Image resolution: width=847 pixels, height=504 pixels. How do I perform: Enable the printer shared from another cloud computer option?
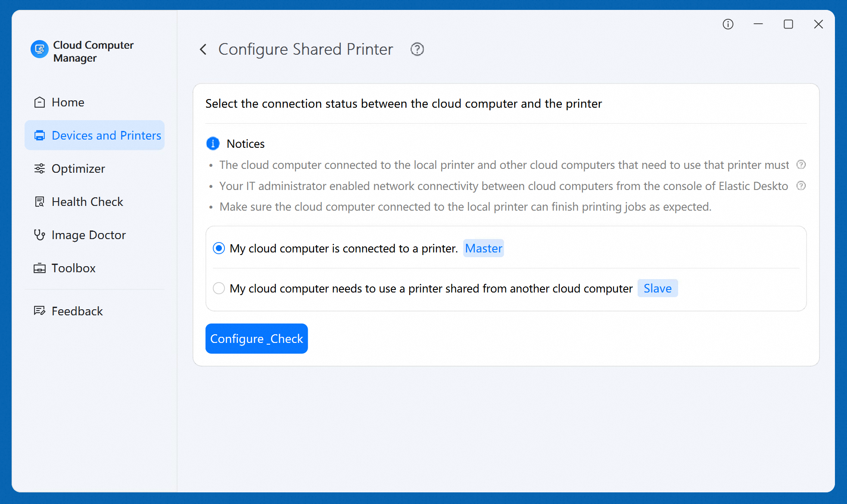point(219,288)
